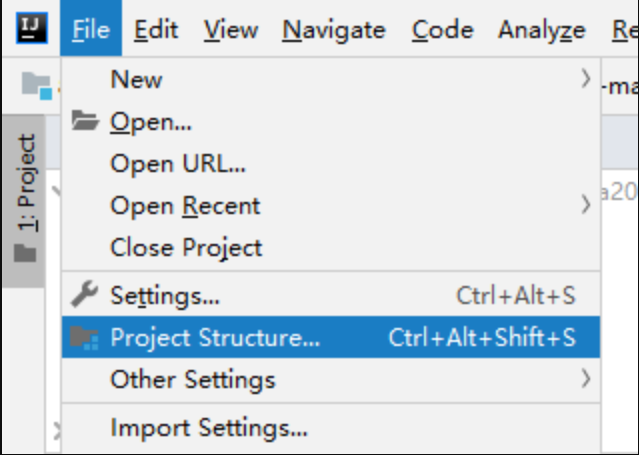Choose Import Settings... entry

tap(209, 428)
